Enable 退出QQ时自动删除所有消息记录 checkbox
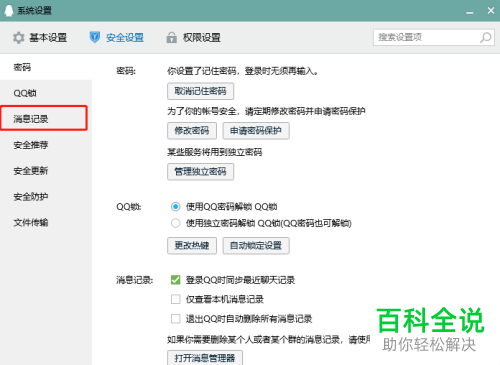The height and width of the screenshot is (365, 500). click(x=175, y=319)
